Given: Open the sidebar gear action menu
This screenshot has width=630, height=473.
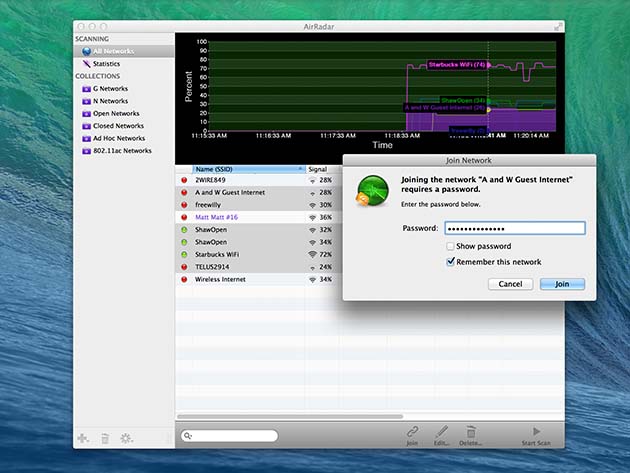Looking at the screenshot, I should [x=126, y=438].
